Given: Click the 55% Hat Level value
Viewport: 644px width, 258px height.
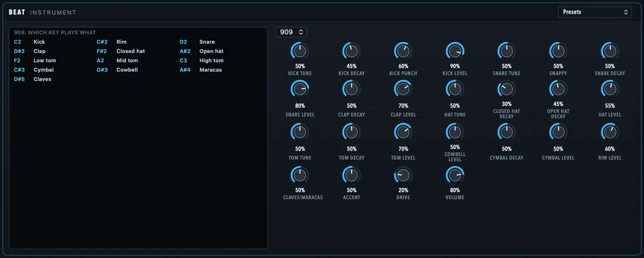Looking at the screenshot, I should 610,106.
